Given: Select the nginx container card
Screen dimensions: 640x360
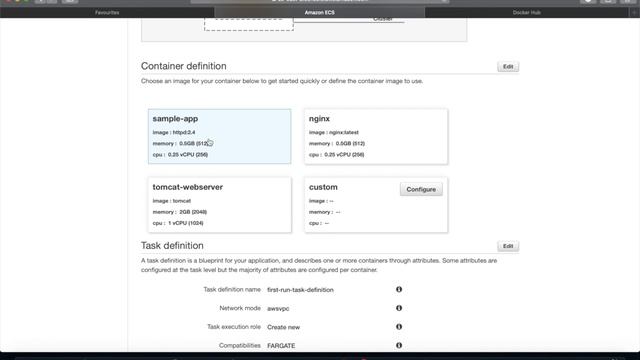Looking at the screenshot, I should (x=376, y=136).
